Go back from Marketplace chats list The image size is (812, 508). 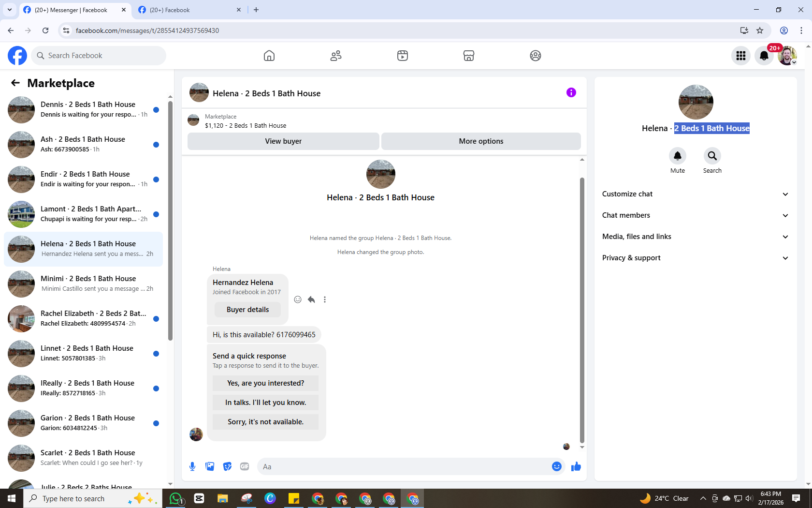tap(15, 83)
